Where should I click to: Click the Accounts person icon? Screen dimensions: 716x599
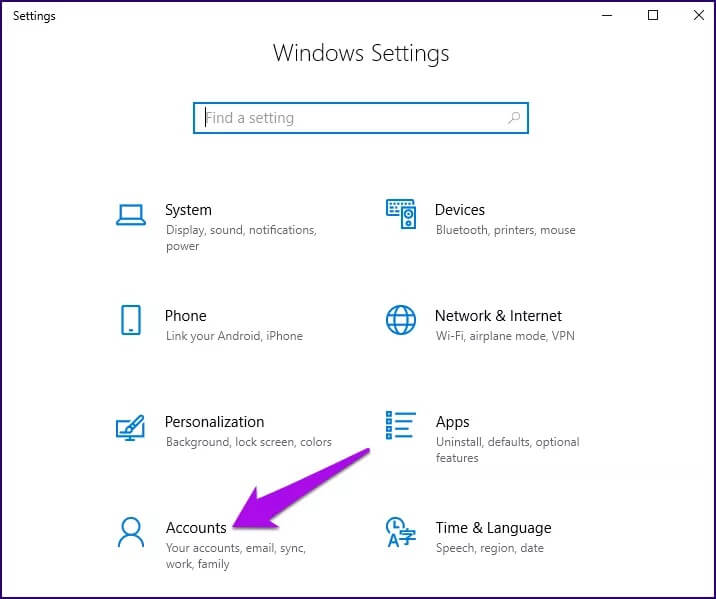131,532
